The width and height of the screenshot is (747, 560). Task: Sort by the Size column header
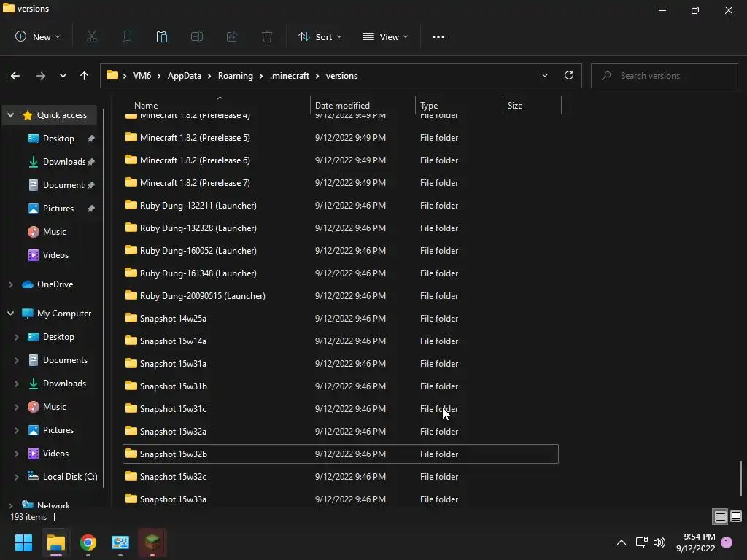coord(532,105)
